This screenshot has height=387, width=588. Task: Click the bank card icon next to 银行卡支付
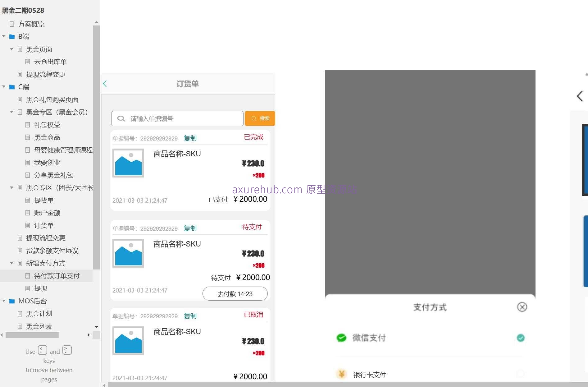coord(341,374)
